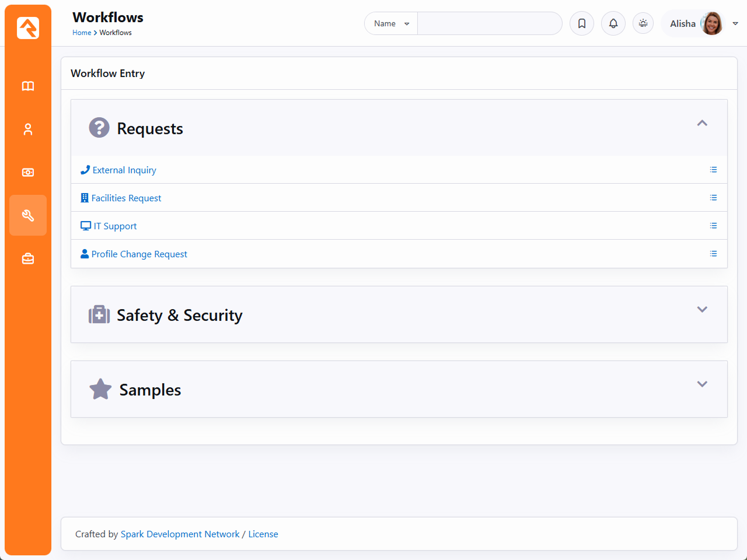Expand the Samples section

point(702,384)
